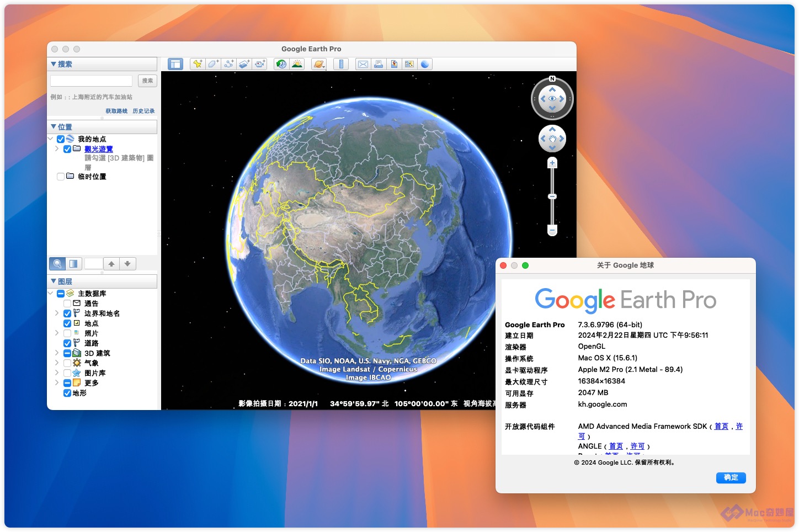Toggle the sidebar visibility toolbar icon
Screen dimensions: 799x532
click(175, 64)
